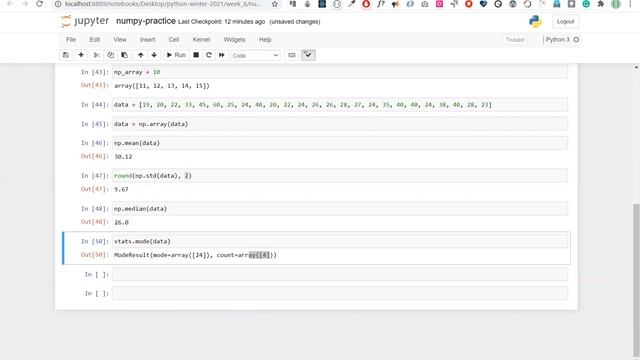The height and width of the screenshot is (360, 640).
Task: Interrupt the kernel with the stop icon
Action: (x=196, y=55)
